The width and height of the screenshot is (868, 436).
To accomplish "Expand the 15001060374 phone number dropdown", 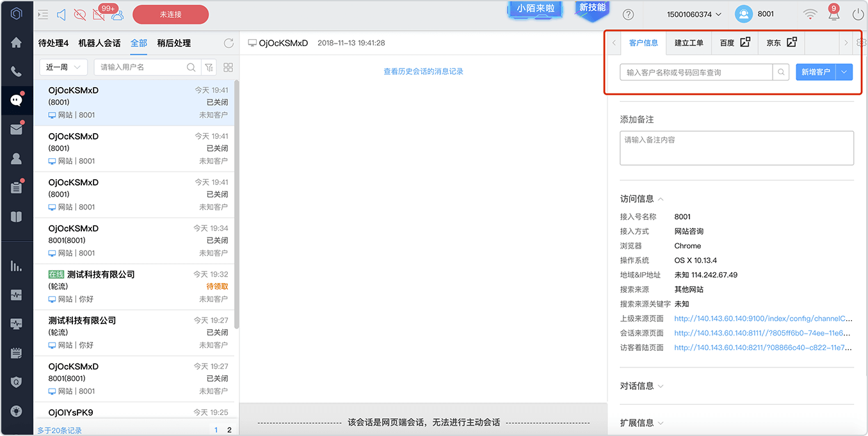I will pos(694,14).
